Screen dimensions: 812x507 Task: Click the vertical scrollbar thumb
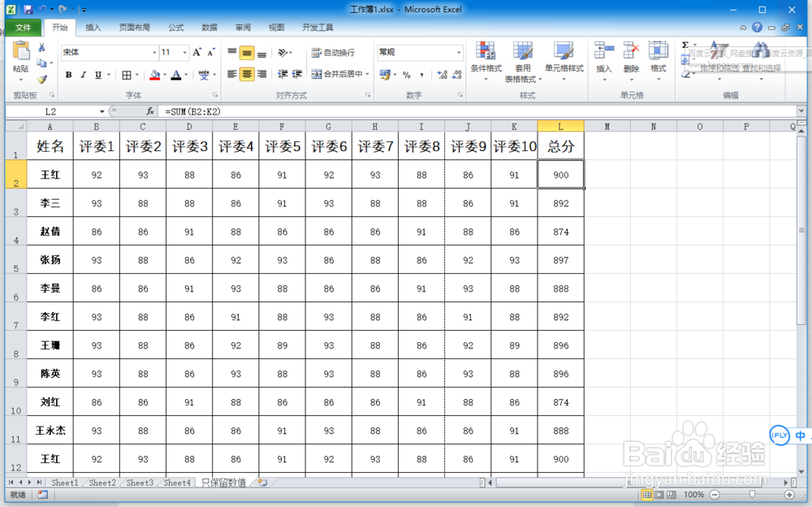[x=801, y=230]
